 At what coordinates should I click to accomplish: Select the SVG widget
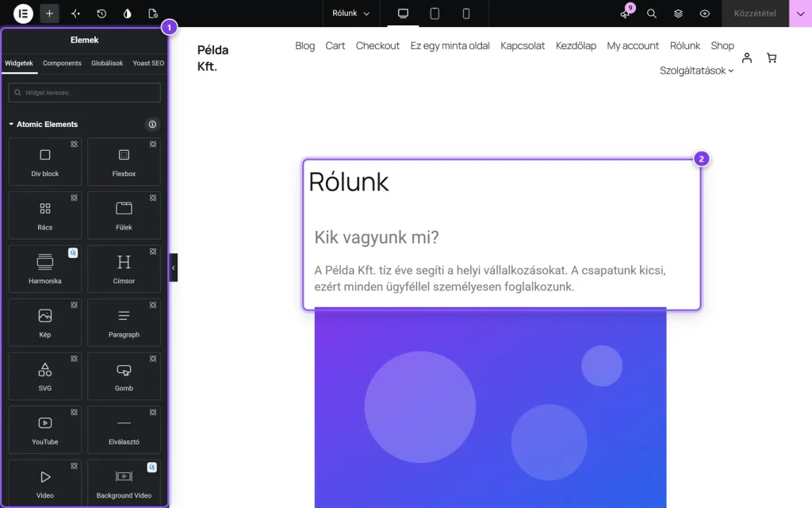[45, 376]
